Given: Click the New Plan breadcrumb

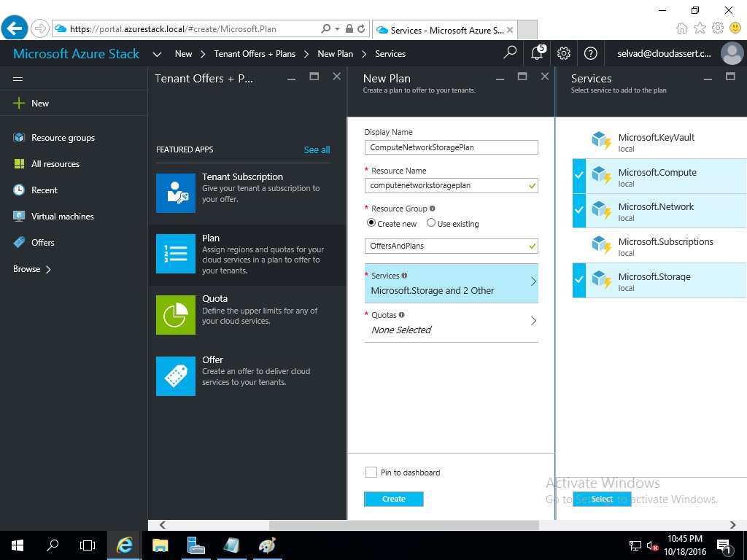Looking at the screenshot, I should pyautogui.click(x=336, y=54).
